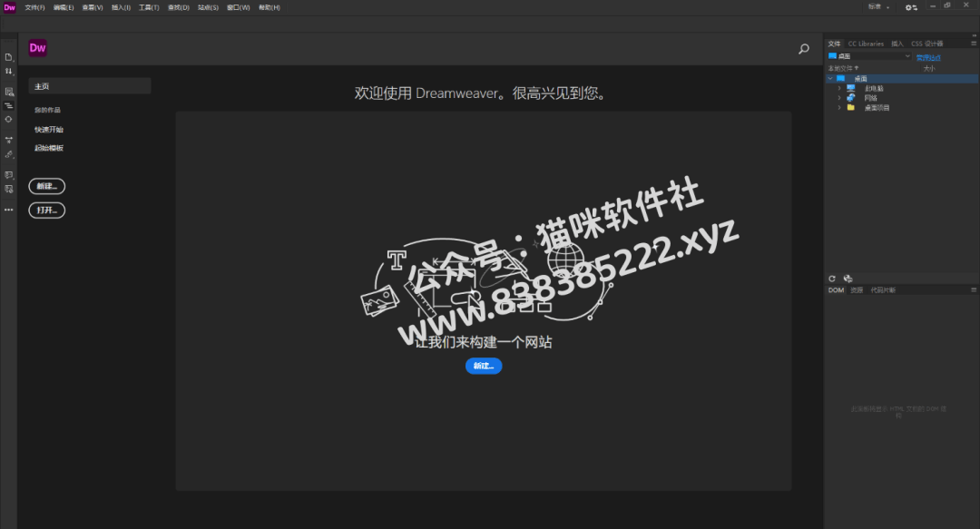Open the 帮助(H) menu
The image size is (980, 529).
coord(269,7)
